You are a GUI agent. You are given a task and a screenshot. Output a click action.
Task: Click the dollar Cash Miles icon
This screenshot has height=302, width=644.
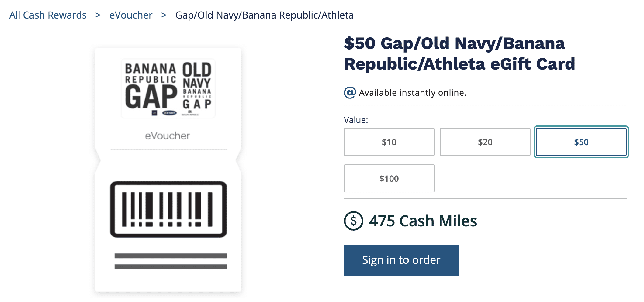click(353, 221)
